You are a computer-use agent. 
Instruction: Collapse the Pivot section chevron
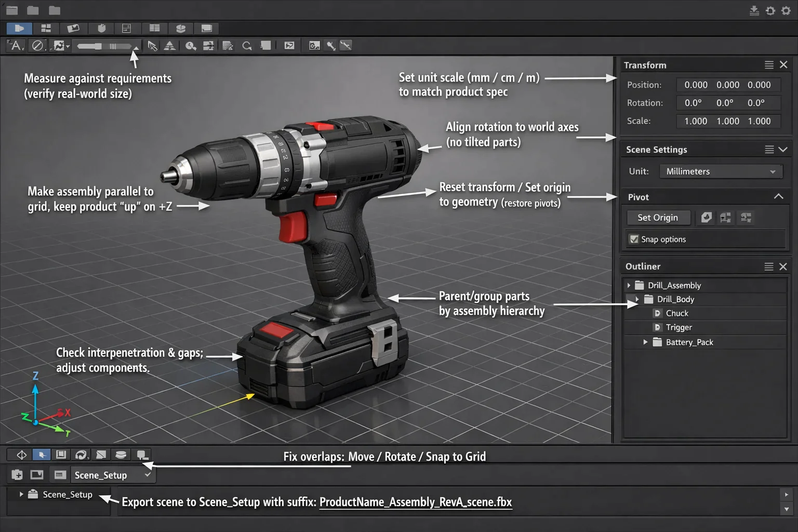(x=778, y=196)
